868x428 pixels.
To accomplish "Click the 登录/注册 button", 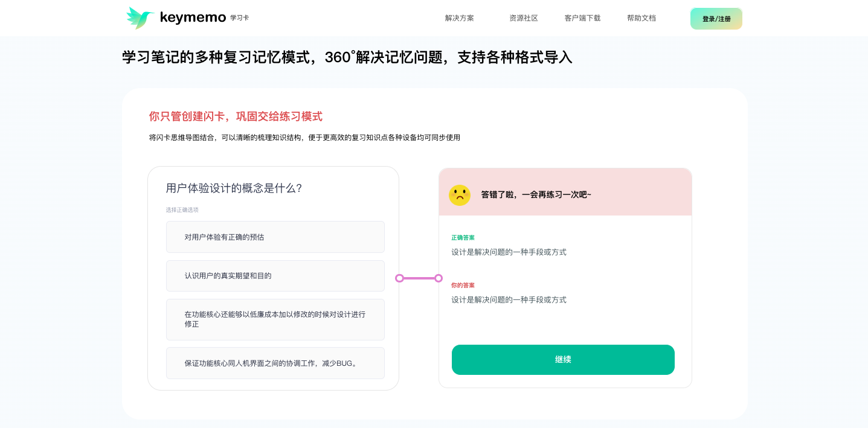I will (716, 18).
